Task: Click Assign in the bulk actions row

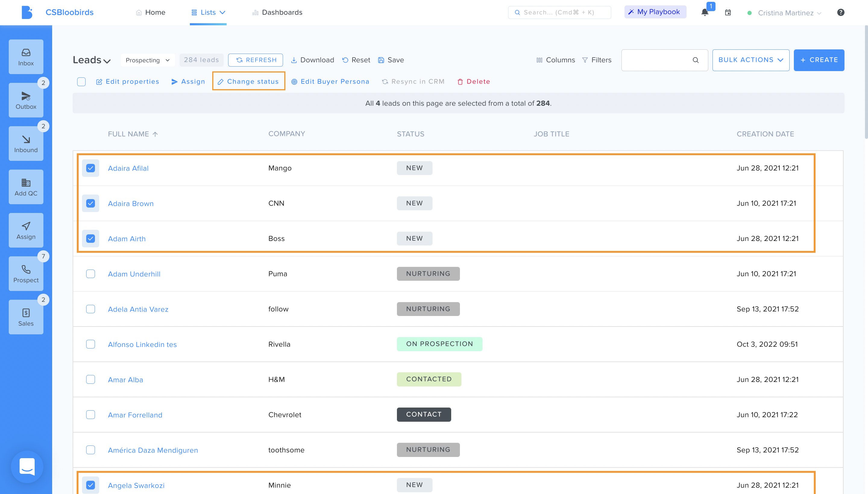Action: [x=188, y=82]
